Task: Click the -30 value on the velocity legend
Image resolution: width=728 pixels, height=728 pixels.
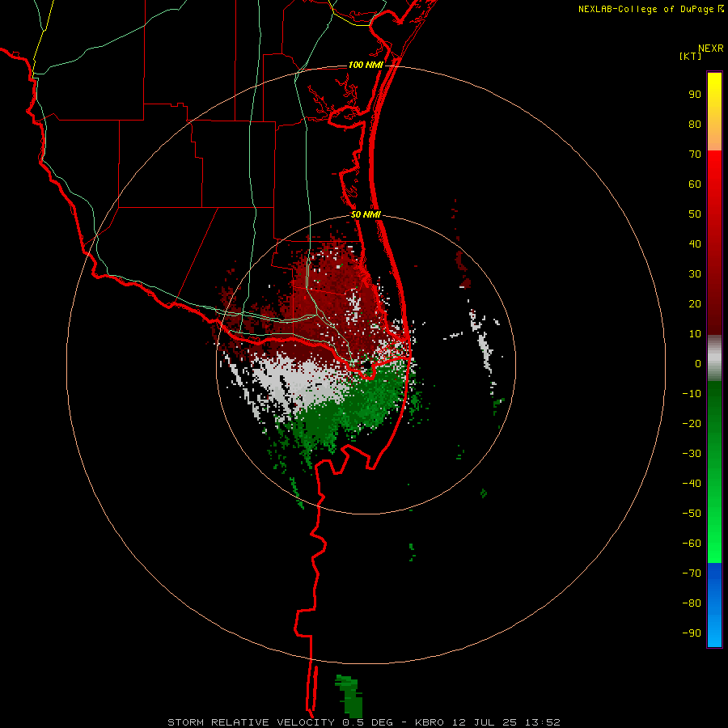Action: coord(692,454)
